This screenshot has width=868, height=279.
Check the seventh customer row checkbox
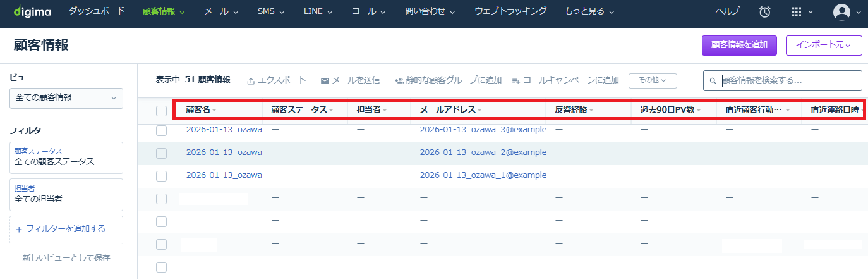click(x=161, y=267)
